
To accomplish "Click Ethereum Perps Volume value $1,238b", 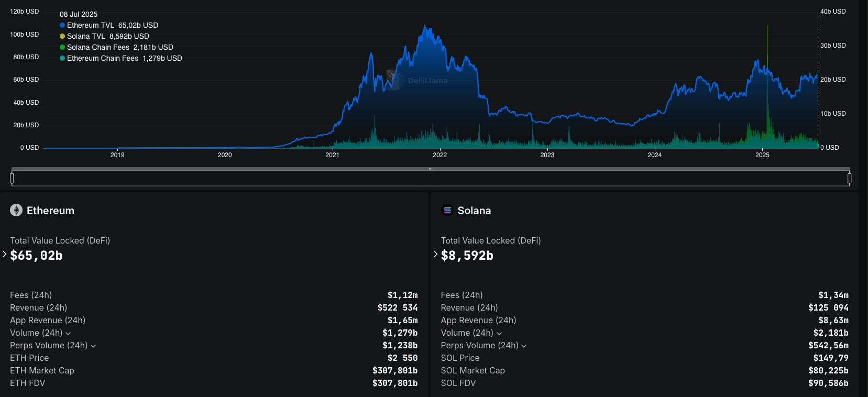I will point(400,346).
